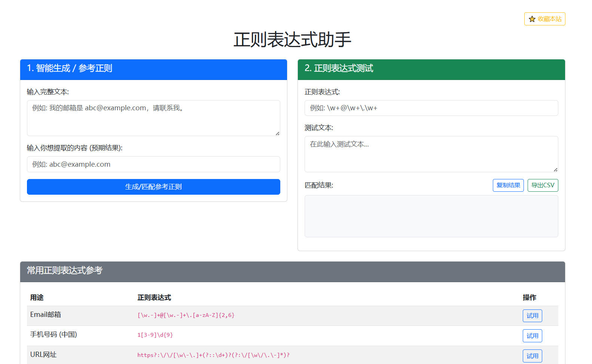592x364 pixels.
Task: Select the Email regex code text
Action: click(186, 315)
